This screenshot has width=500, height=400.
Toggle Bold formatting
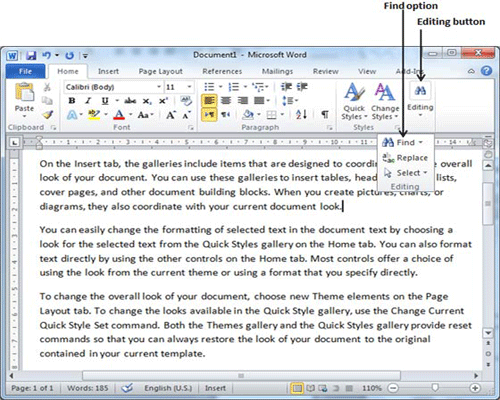pyautogui.click(x=72, y=101)
